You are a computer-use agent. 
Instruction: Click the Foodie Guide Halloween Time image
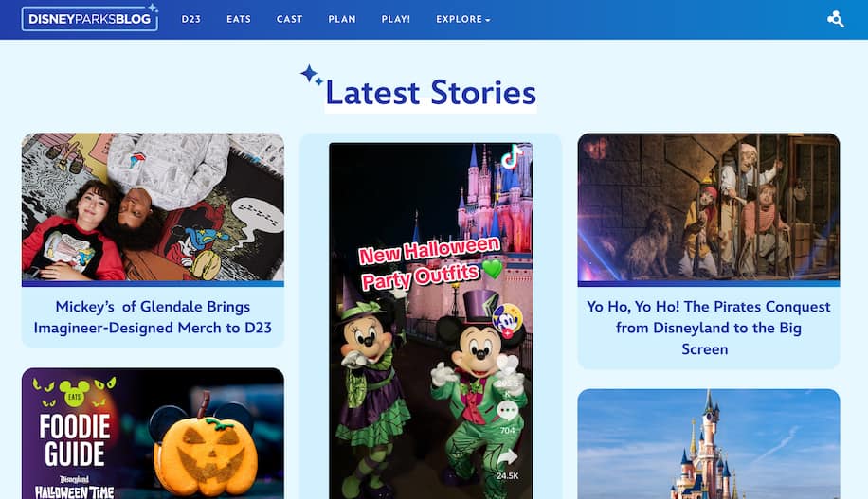tap(153, 433)
